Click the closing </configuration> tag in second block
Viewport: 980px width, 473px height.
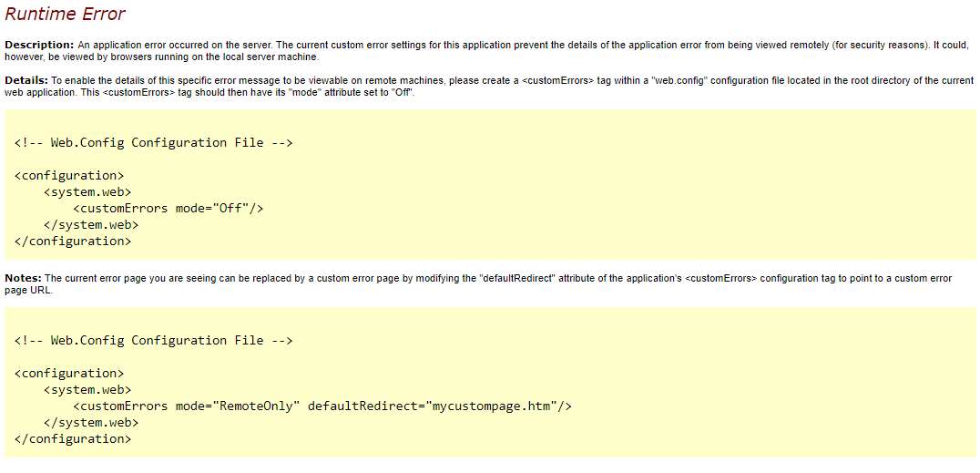(73, 439)
